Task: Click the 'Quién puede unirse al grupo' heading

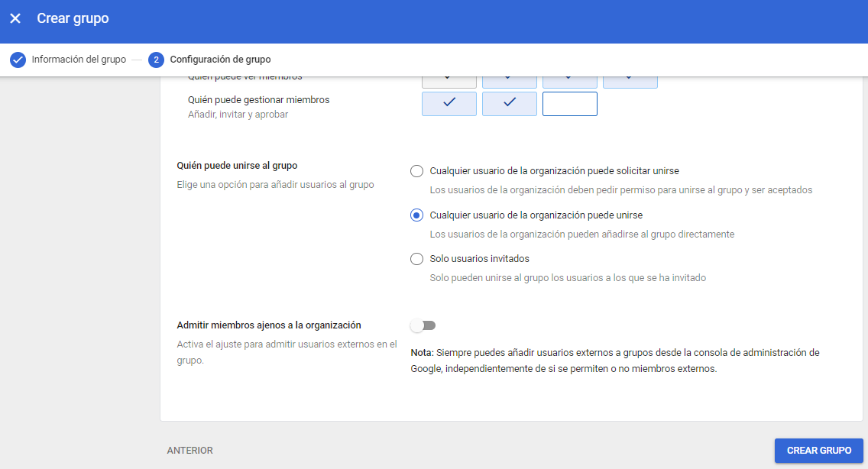Action: coord(237,166)
